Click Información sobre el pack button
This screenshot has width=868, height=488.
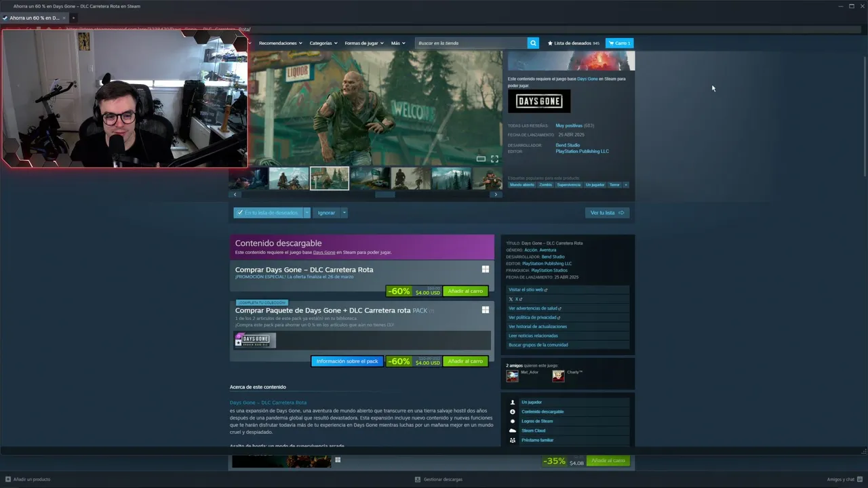(347, 361)
